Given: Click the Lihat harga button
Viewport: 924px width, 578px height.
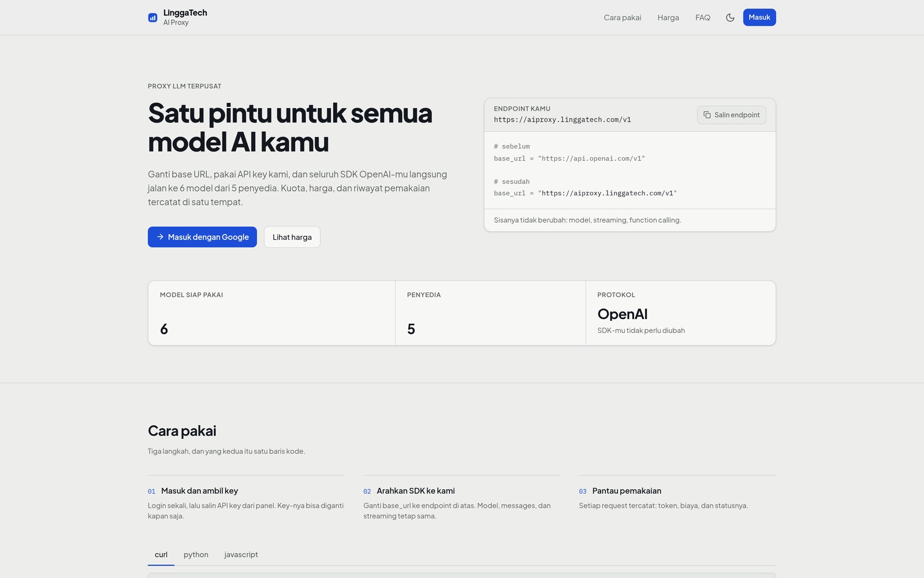Looking at the screenshot, I should pos(292,237).
